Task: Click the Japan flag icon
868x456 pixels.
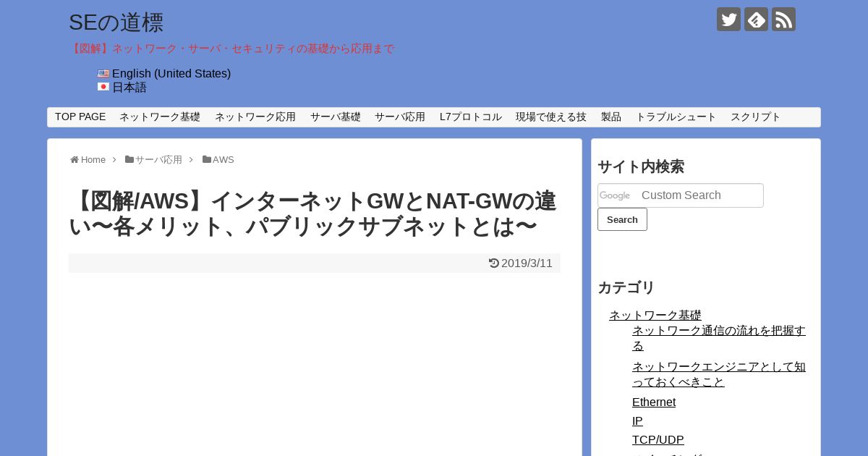Action: tap(103, 87)
